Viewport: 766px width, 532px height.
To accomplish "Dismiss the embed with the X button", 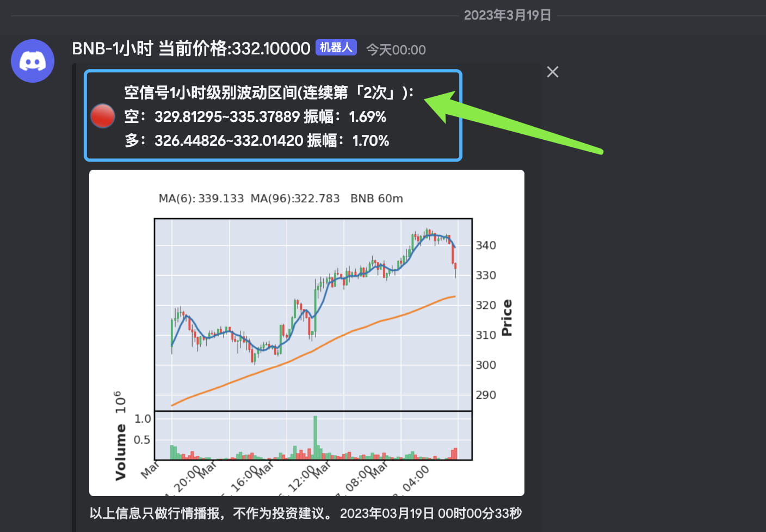I will [553, 72].
